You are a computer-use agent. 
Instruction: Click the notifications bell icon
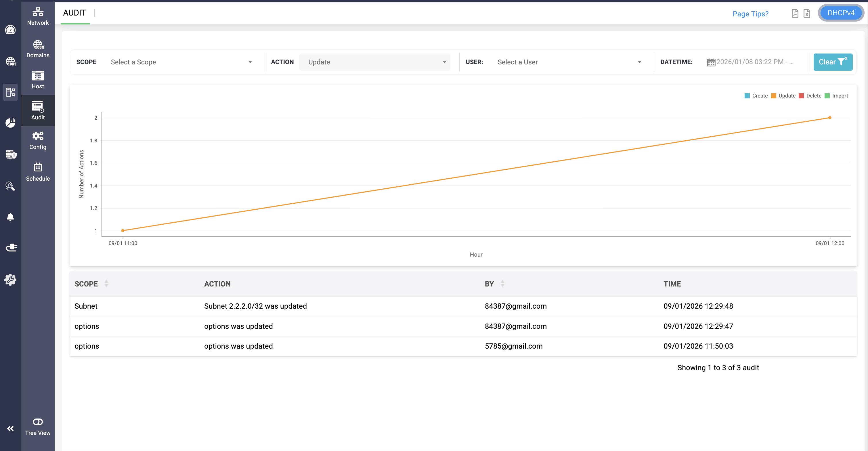10,217
